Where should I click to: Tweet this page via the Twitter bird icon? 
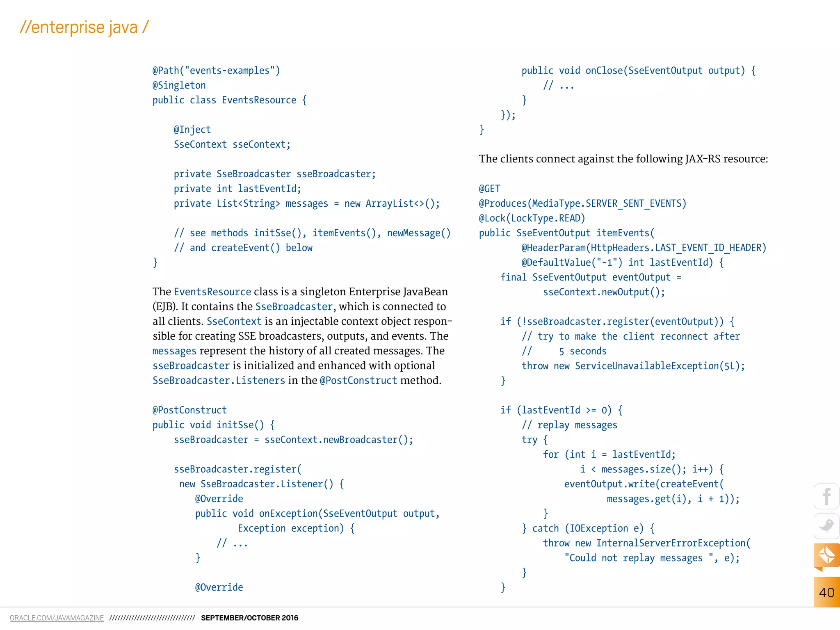pyautogui.click(x=826, y=526)
